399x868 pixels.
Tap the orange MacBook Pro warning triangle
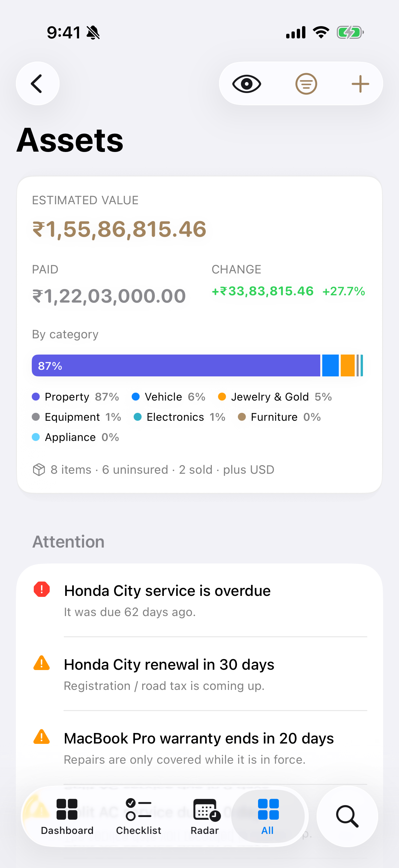[x=42, y=737]
